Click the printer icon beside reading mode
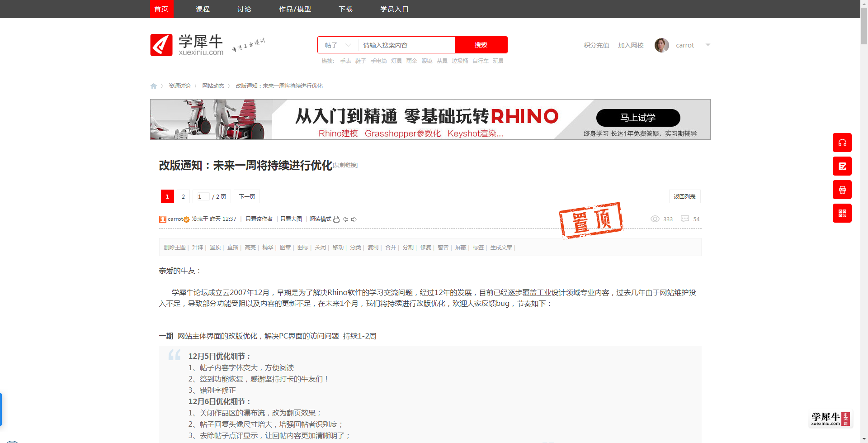The height and width of the screenshot is (443, 868). [x=336, y=219]
